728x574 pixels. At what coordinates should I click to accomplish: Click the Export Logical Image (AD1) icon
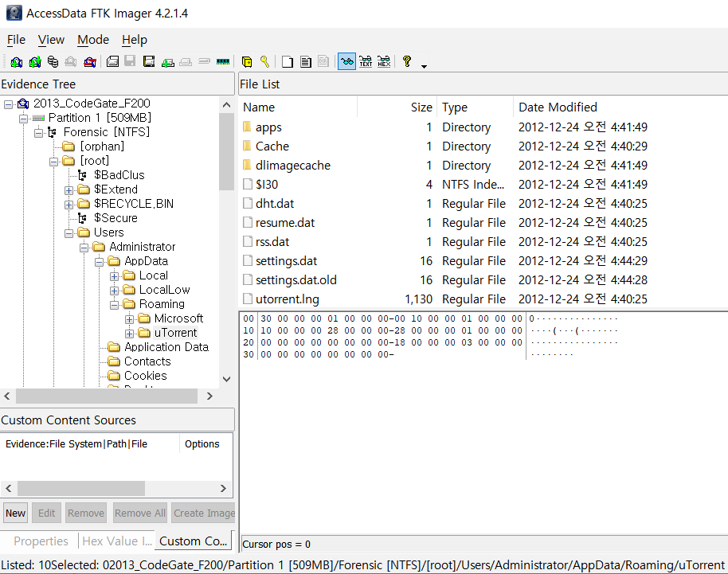click(x=149, y=62)
